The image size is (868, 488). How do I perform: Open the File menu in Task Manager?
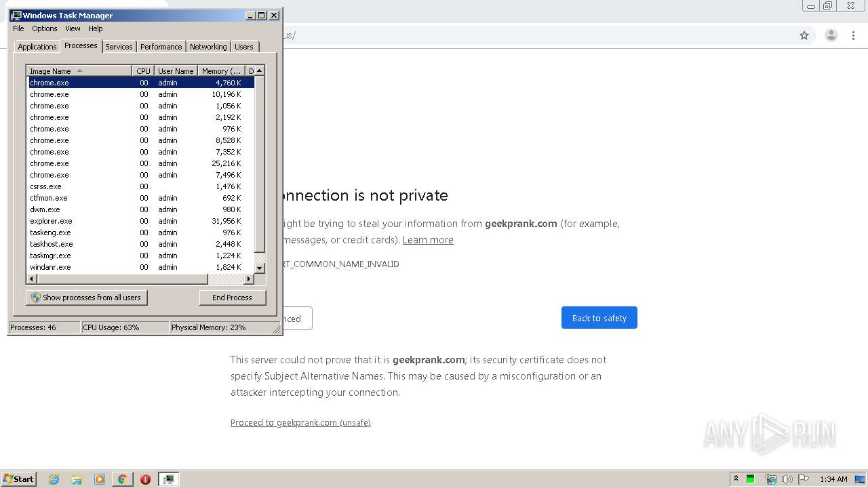pyautogui.click(x=18, y=28)
